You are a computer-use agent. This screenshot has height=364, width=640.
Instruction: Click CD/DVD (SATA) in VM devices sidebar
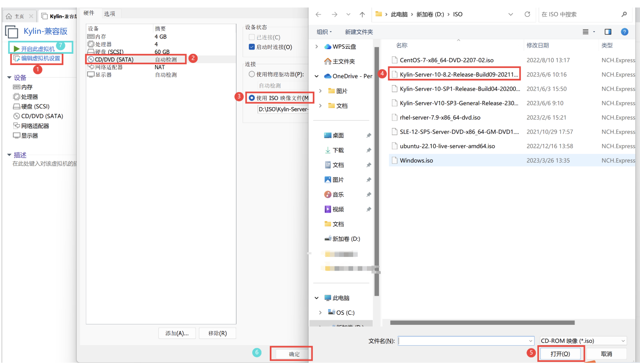pos(38,116)
